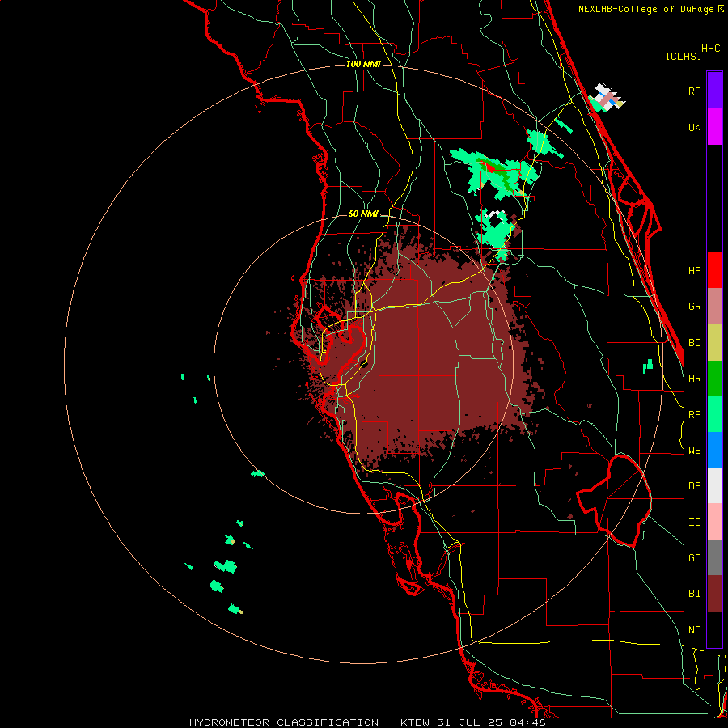Click the "WS" legend label
Image resolution: width=728 pixels, height=728 pixels.
click(694, 451)
